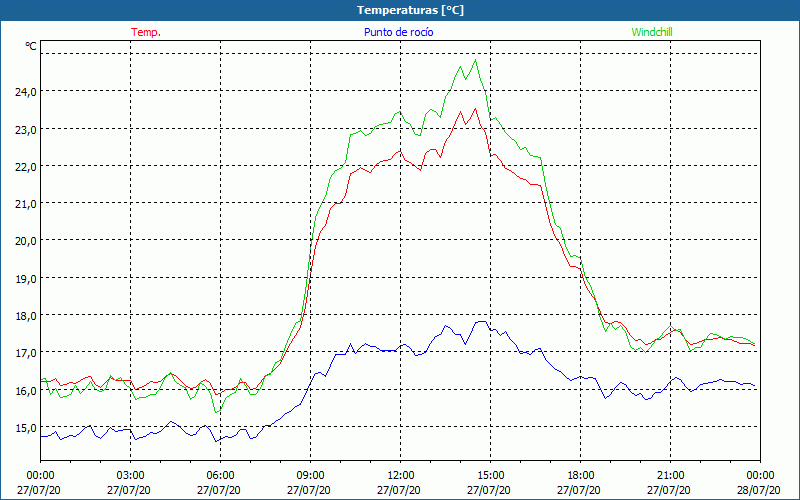Viewport: 800px width, 500px height.
Task: Click the 18,0 y-axis value
Action: tap(27, 316)
